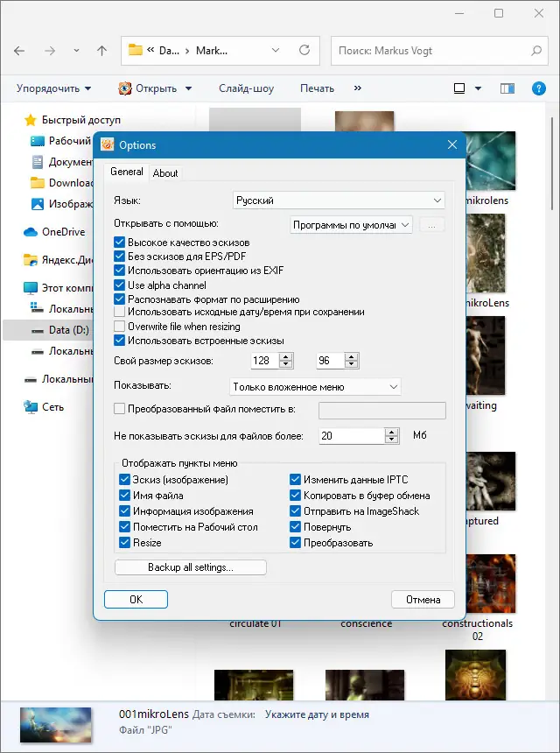The width and height of the screenshot is (560, 753).
Task: Increase the 20 Мб file size limit
Action: click(392, 432)
